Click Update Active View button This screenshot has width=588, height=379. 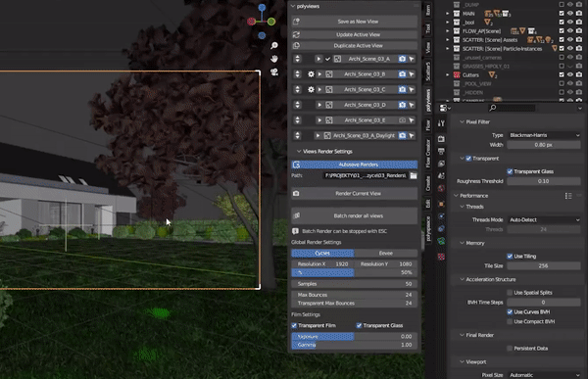pos(355,34)
